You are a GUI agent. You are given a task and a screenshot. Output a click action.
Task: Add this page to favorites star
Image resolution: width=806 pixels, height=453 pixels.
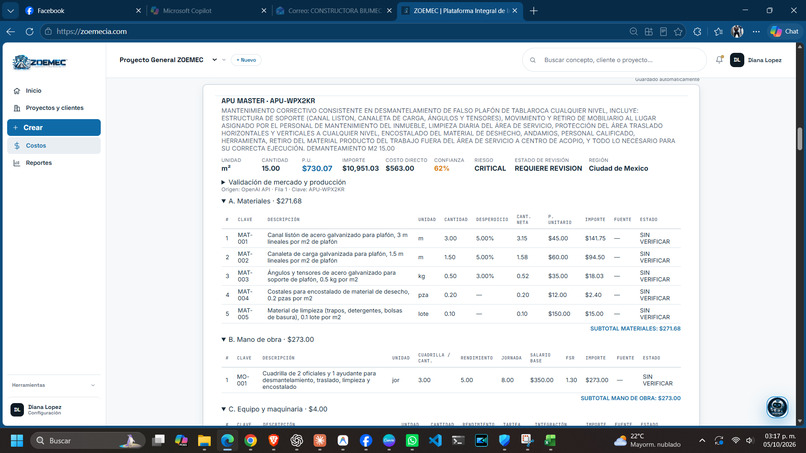click(x=679, y=32)
